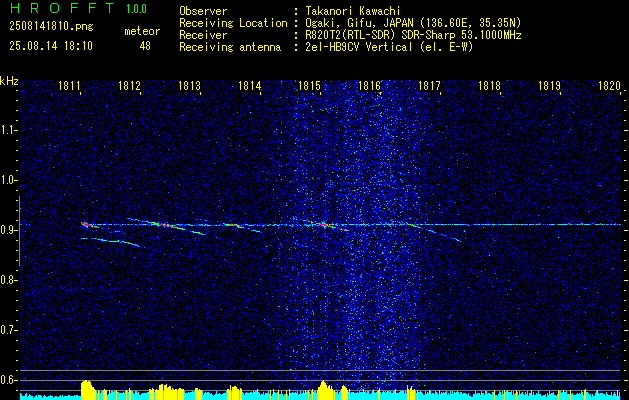Click the 1813 time axis marker
The width and height of the screenshot is (629, 400).
[x=189, y=85]
